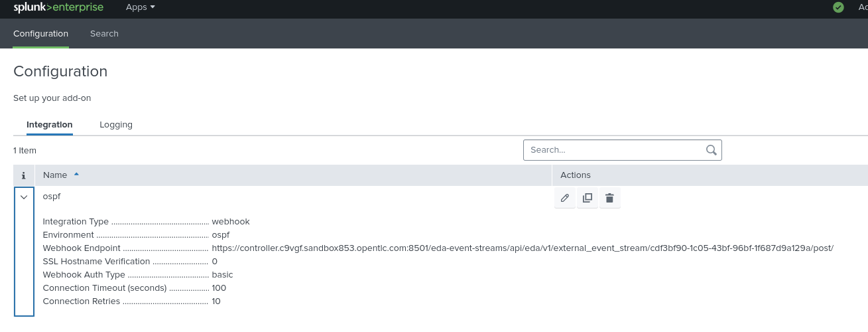Edit the ospf integration with pencil icon
The image size is (868, 332).
tap(565, 198)
